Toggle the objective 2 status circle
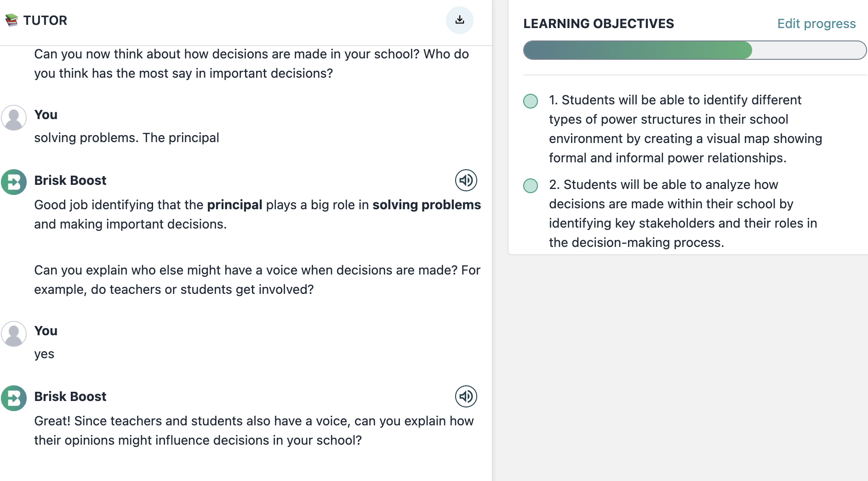 click(531, 186)
